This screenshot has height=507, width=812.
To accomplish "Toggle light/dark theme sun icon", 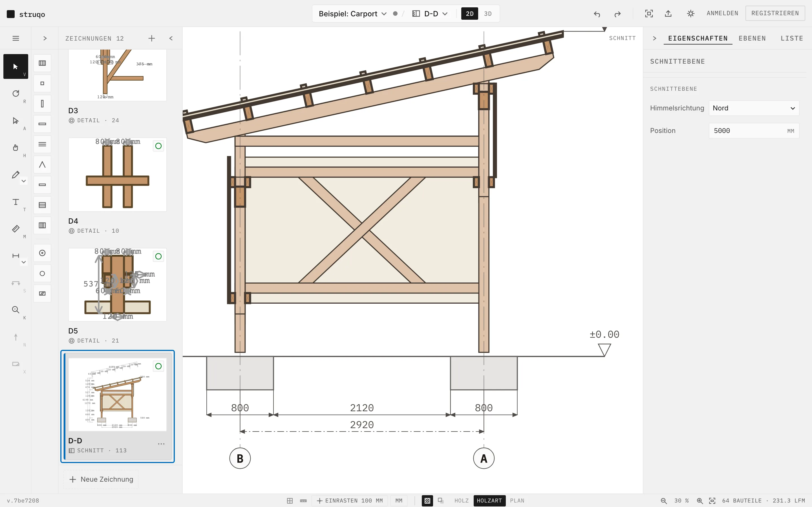I will (690, 14).
